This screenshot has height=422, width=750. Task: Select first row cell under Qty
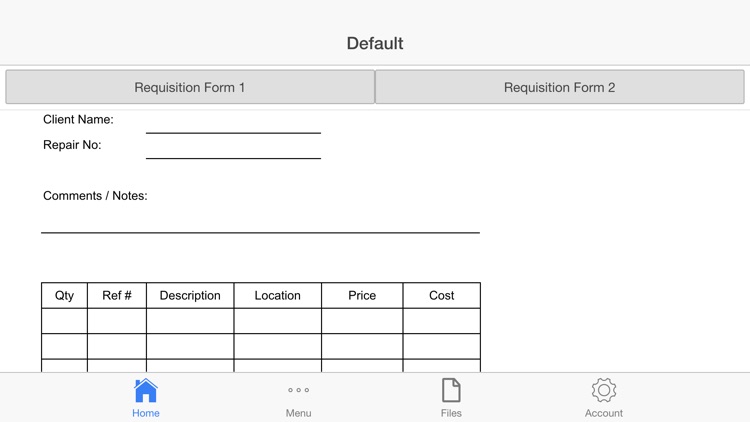point(64,321)
